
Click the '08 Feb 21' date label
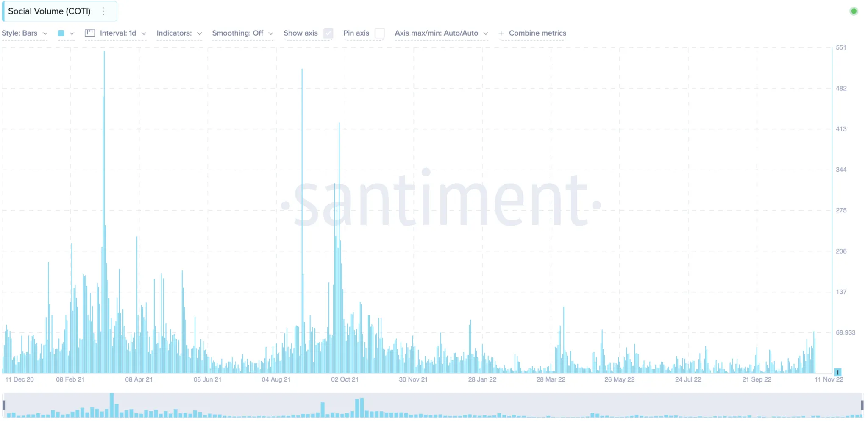(x=70, y=379)
